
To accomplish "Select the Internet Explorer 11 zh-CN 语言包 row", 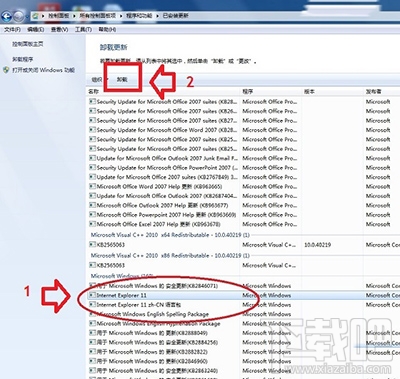I will 243,304.
